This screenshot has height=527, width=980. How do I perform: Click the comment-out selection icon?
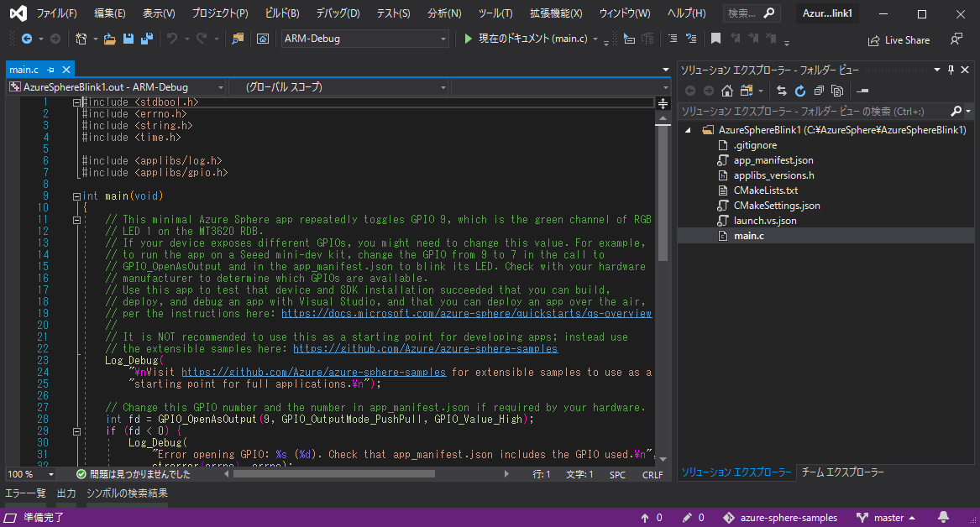click(673, 39)
